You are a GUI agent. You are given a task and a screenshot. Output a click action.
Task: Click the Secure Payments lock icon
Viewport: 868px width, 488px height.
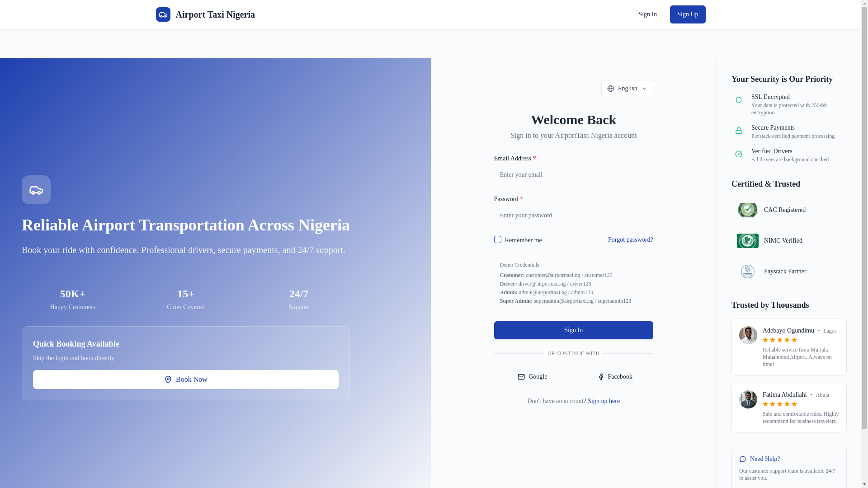click(x=739, y=131)
